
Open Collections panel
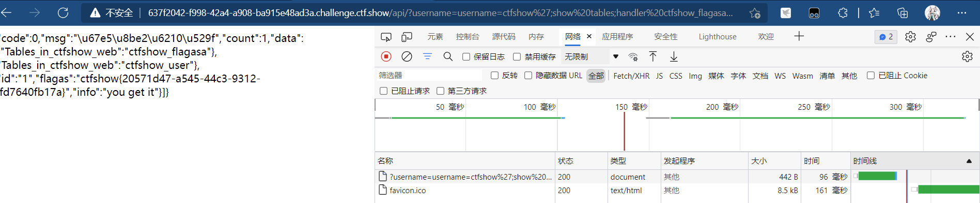pyautogui.click(x=903, y=13)
